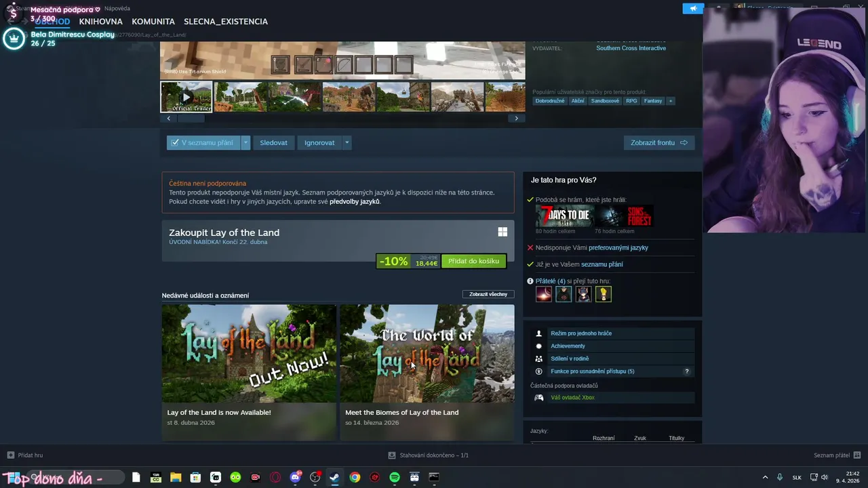This screenshot has width=868, height=488.
Task: Open the 'předvolby jazyků' link
Action: tap(355, 201)
